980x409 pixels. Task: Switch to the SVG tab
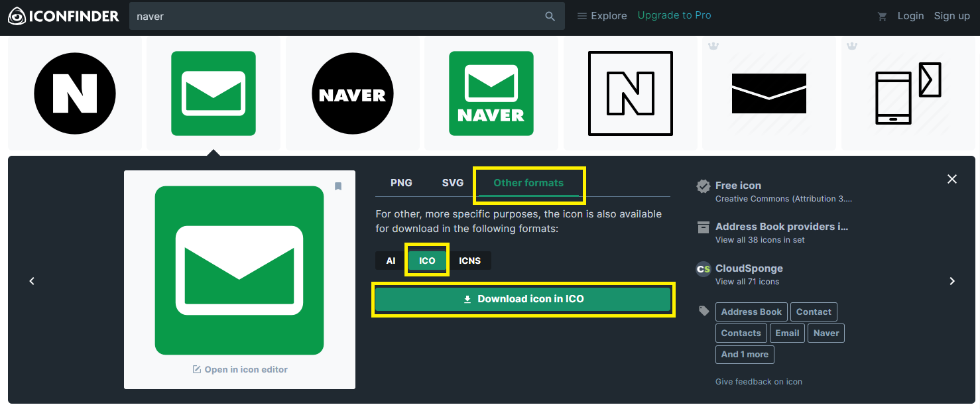(453, 183)
